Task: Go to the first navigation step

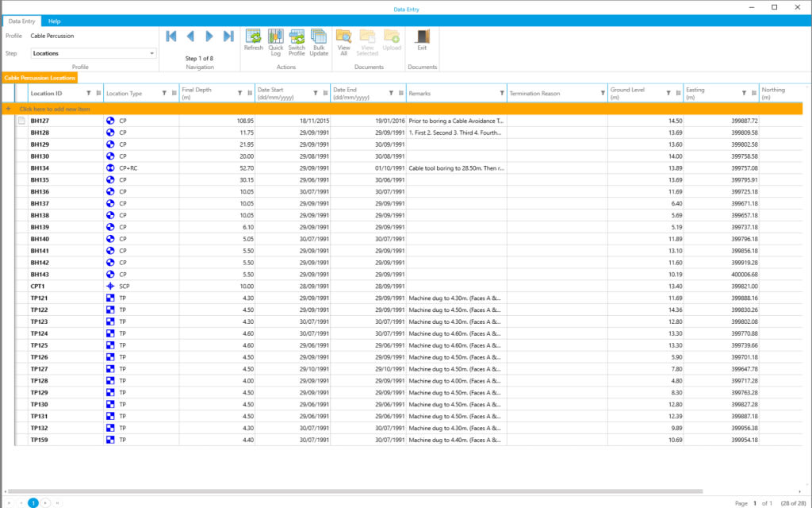Action: (171, 37)
